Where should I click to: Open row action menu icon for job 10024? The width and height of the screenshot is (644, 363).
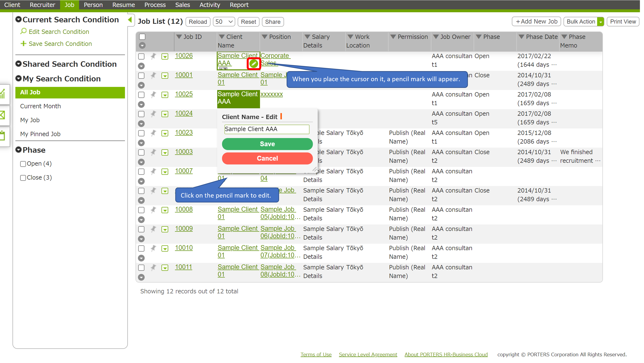click(x=165, y=114)
